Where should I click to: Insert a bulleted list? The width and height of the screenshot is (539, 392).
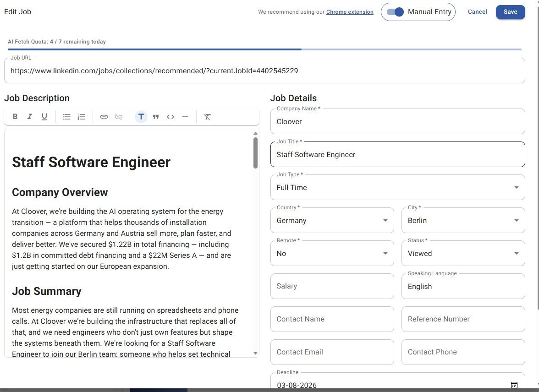[67, 117]
